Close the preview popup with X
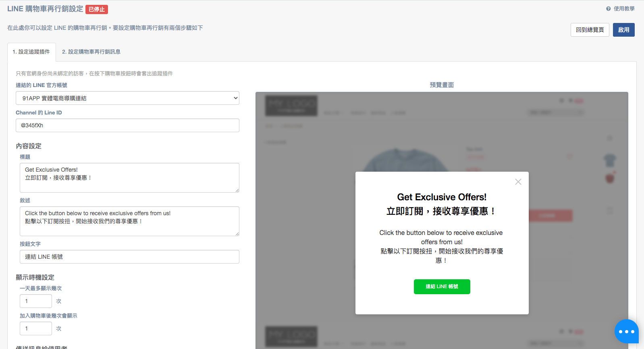 (x=518, y=182)
